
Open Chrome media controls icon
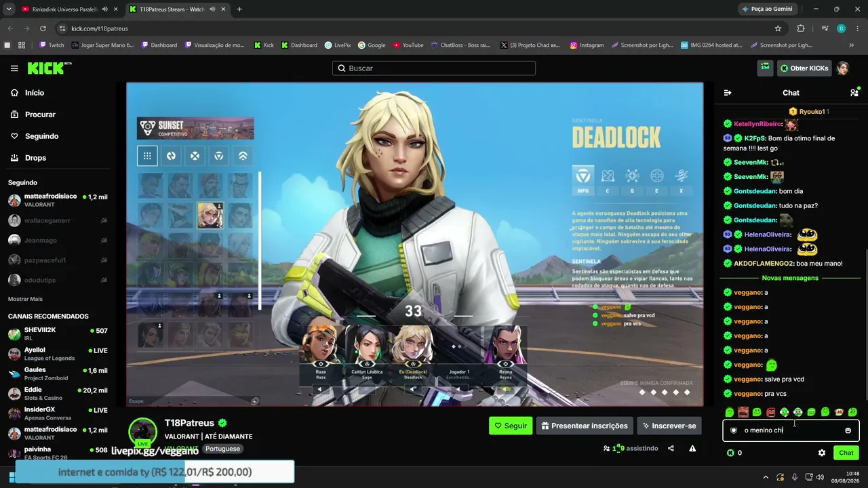coord(825,28)
